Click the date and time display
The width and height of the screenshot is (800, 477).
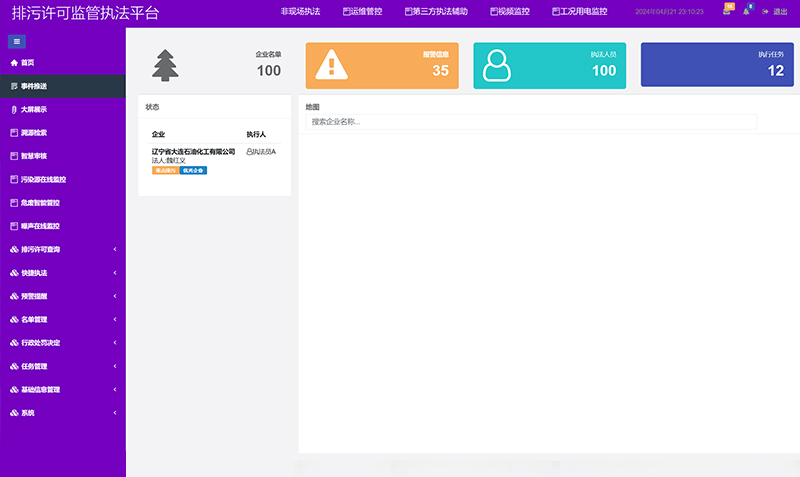point(669,12)
